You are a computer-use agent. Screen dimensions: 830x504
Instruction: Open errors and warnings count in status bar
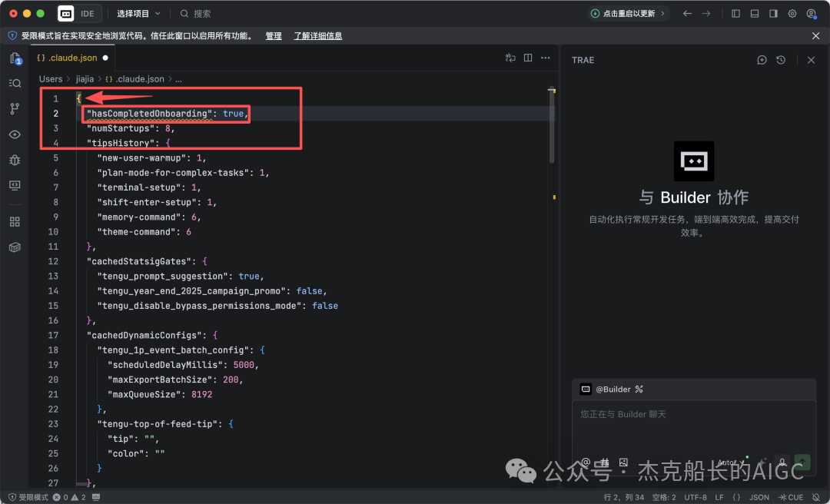click(69, 497)
